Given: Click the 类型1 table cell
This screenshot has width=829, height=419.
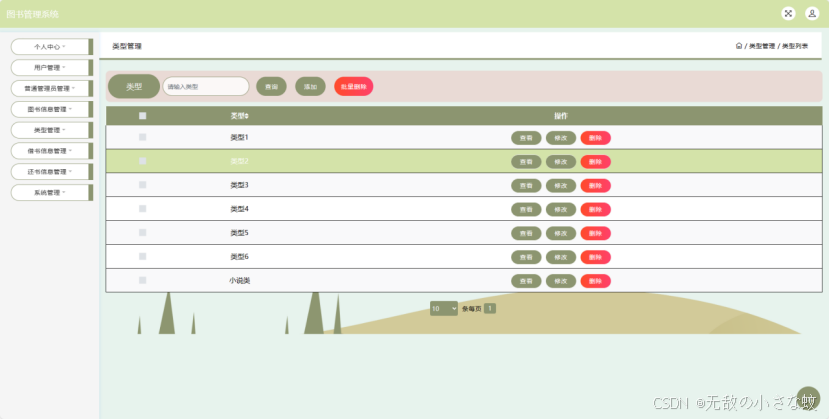Looking at the screenshot, I should click(239, 137).
